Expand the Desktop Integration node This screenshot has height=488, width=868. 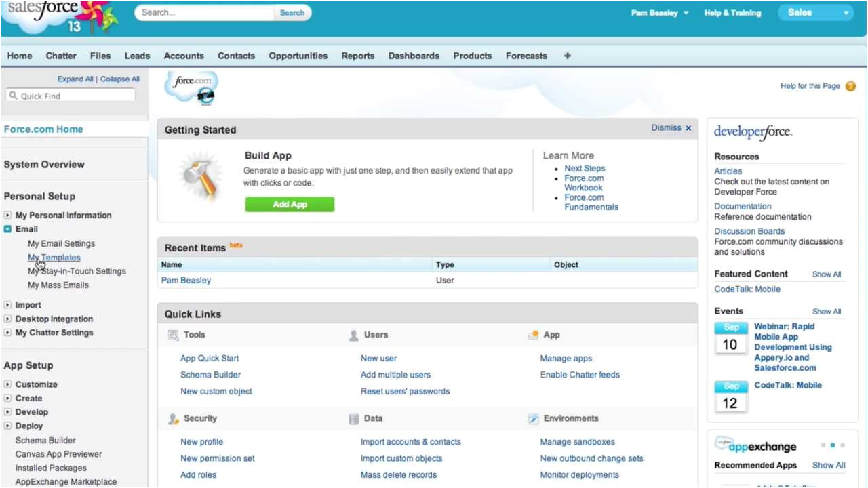tap(8, 319)
